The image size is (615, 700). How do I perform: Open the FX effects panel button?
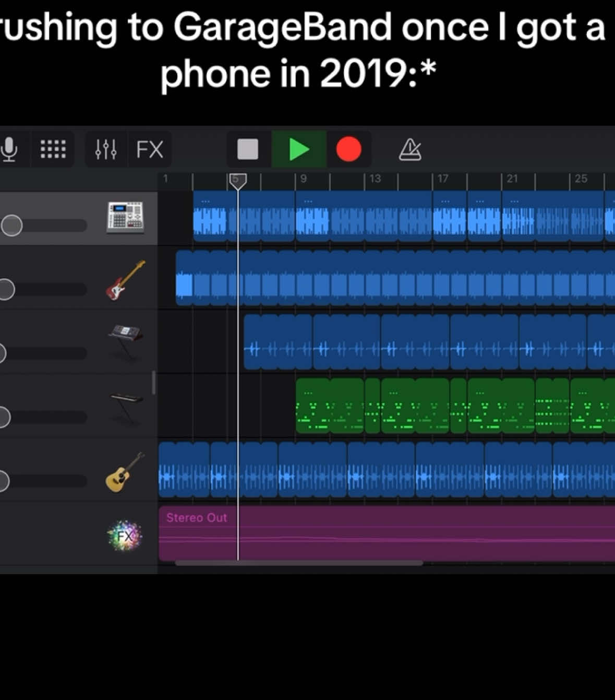click(150, 149)
